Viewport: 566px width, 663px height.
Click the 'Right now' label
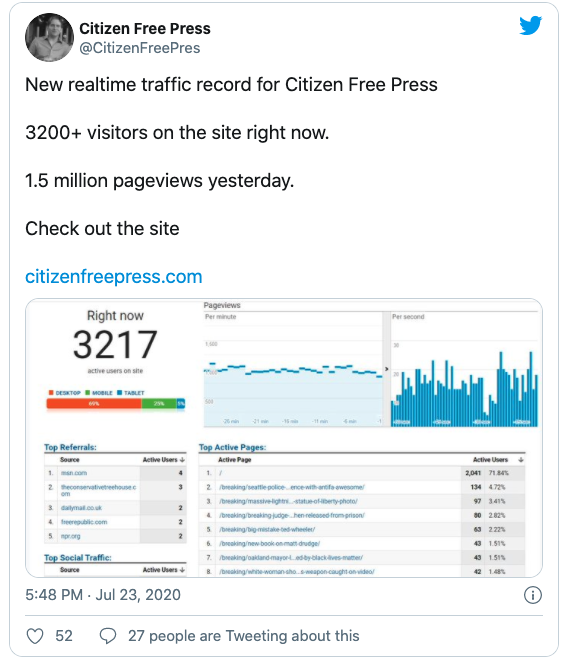115,315
